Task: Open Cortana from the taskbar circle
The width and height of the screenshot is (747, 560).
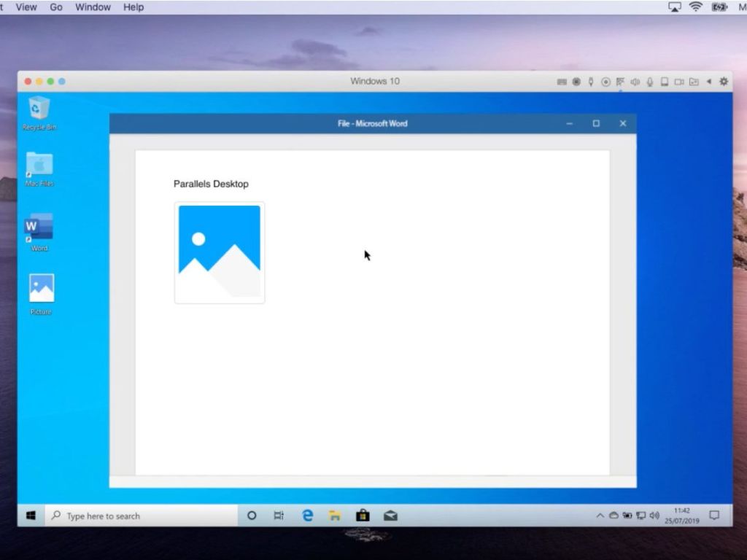Action: [252, 516]
